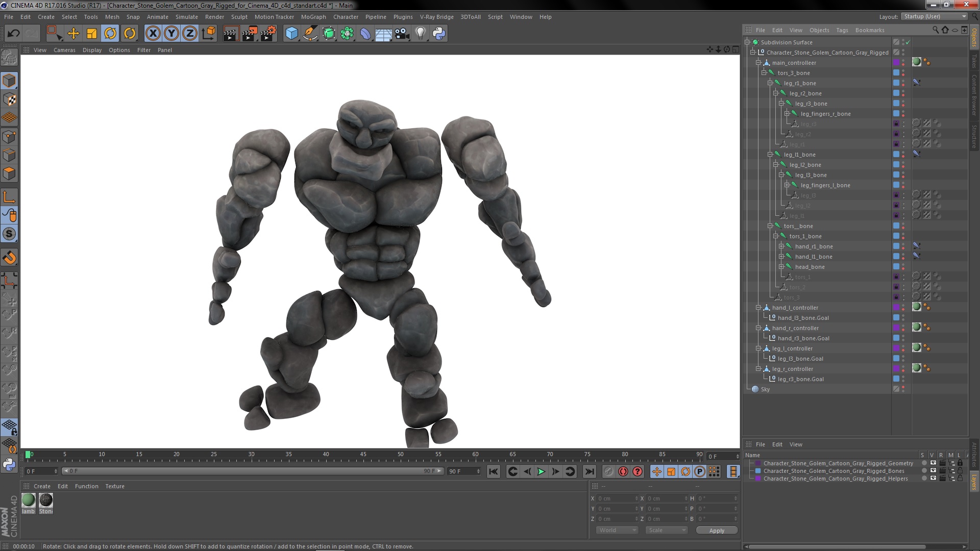This screenshot has height=551, width=980.
Task: Open Edit Render Settings
Action: (268, 34)
